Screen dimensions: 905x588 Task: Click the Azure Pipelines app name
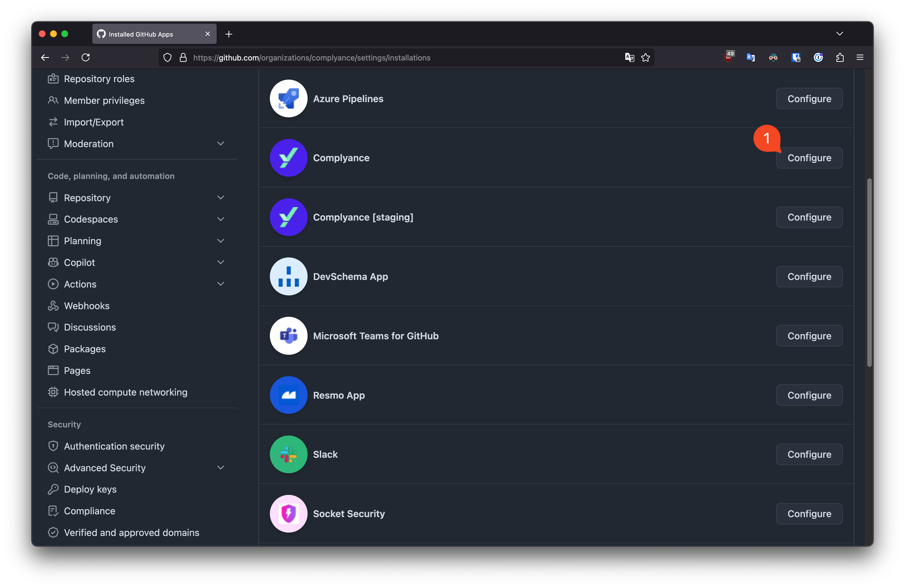[348, 98]
